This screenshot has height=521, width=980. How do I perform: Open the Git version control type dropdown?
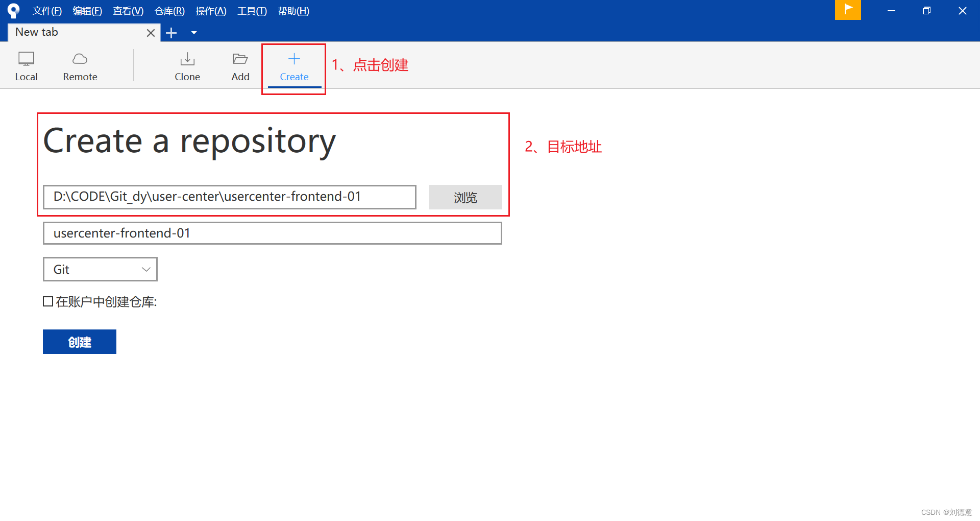pos(100,269)
